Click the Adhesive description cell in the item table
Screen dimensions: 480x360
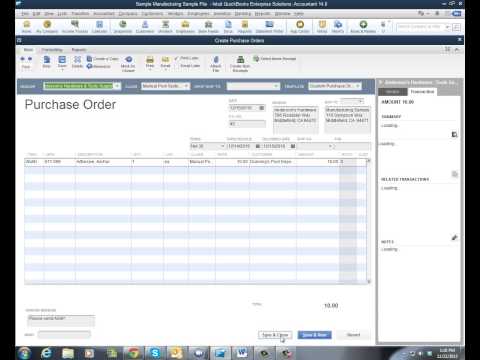click(103, 162)
